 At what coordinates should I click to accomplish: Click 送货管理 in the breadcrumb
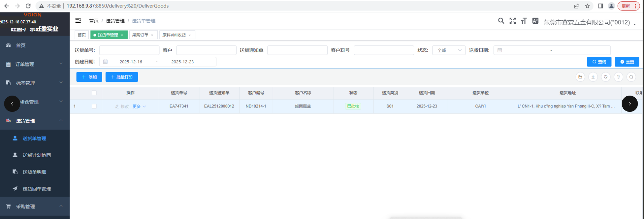[x=115, y=21]
